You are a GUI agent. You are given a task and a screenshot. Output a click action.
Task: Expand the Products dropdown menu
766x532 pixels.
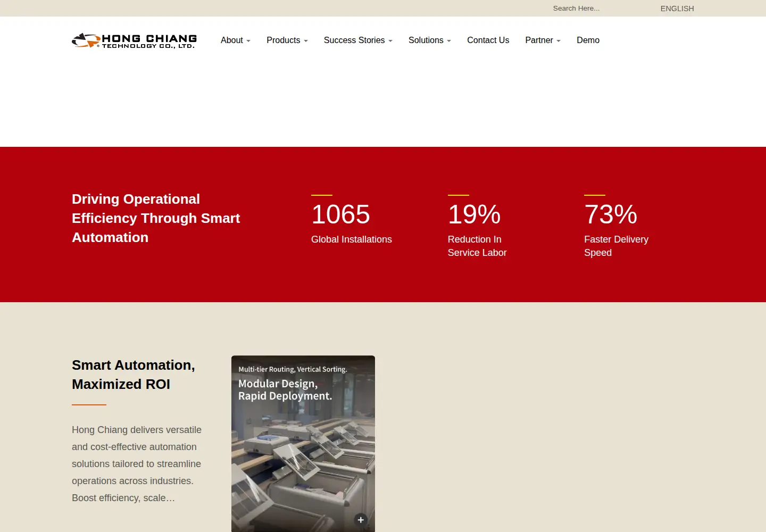(287, 40)
